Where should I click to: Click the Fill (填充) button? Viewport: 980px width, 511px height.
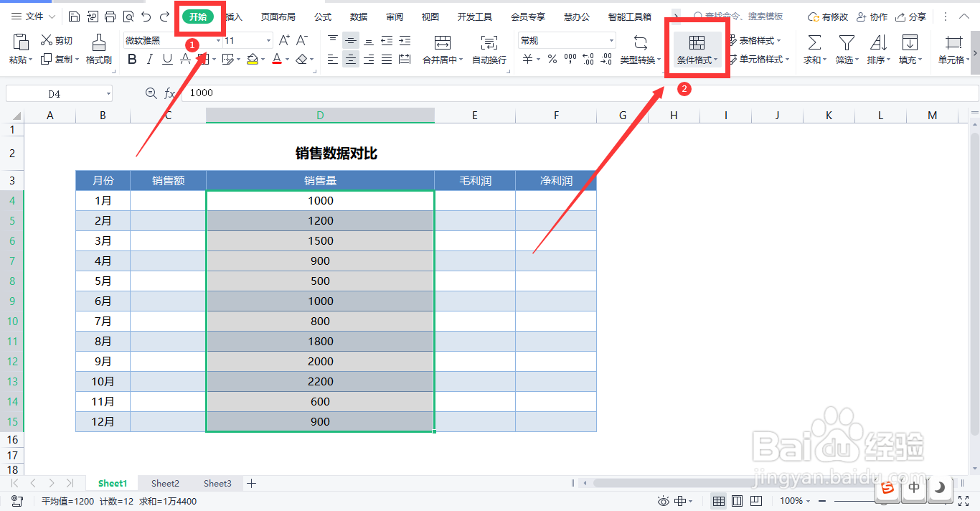(x=910, y=50)
